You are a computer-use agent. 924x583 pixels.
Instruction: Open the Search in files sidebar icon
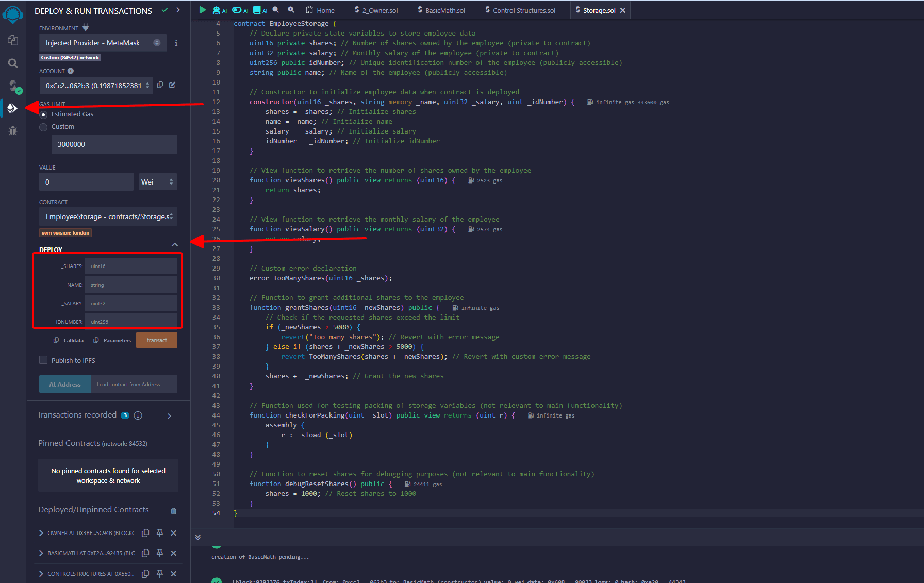click(x=13, y=63)
